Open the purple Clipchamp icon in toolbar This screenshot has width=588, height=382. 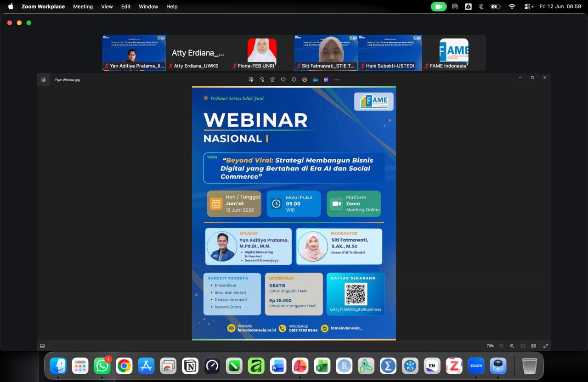(326, 79)
